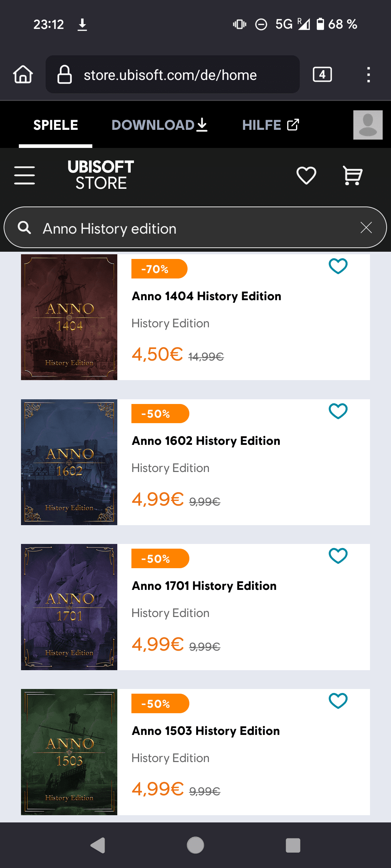The width and height of the screenshot is (391, 868).
Task: Open the browser tab switcher showing 4
Action: coord(322,75)
